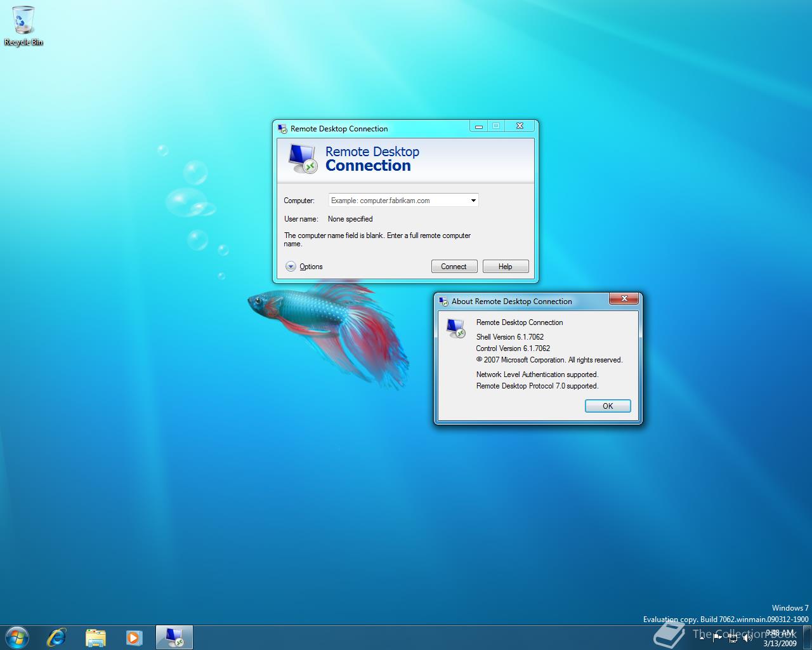
Task: Show hidden tray icons arrow
Action: [702, 637]
